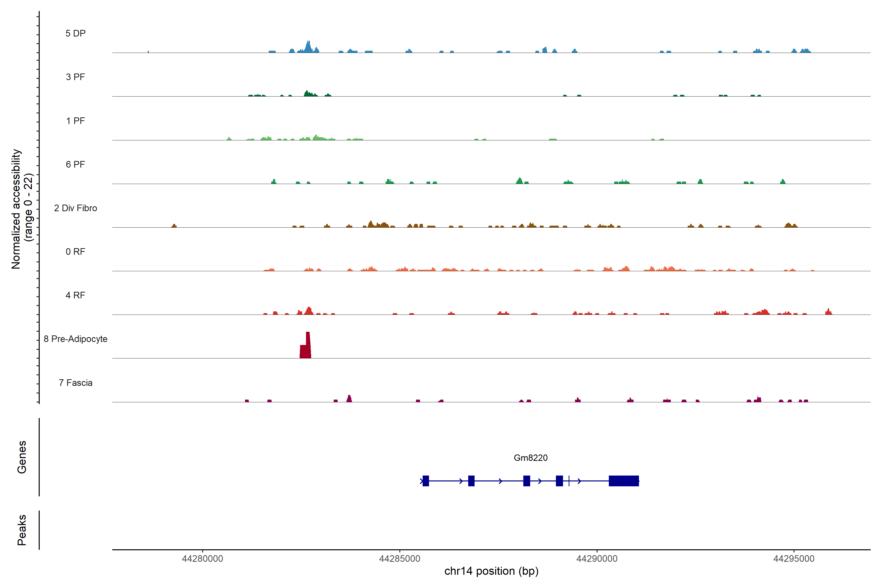Select the 5 DP track label
The height and width of the screenshot is (588, 882).
75,33
